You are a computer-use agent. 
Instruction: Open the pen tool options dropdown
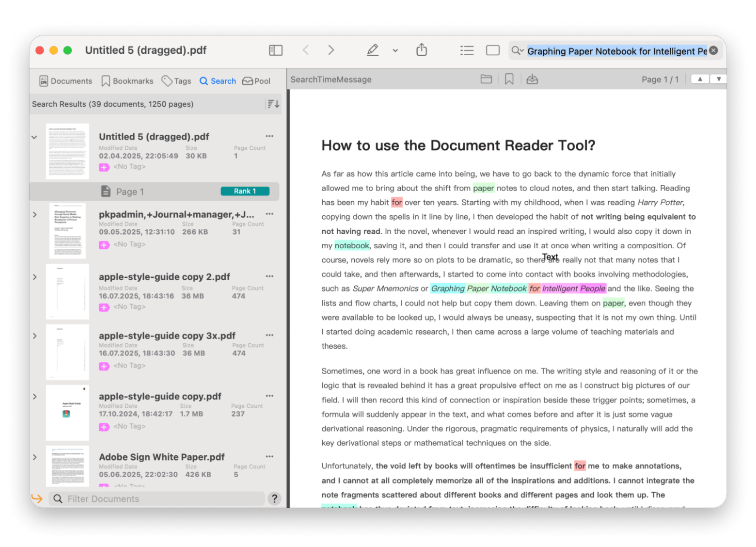395,50
